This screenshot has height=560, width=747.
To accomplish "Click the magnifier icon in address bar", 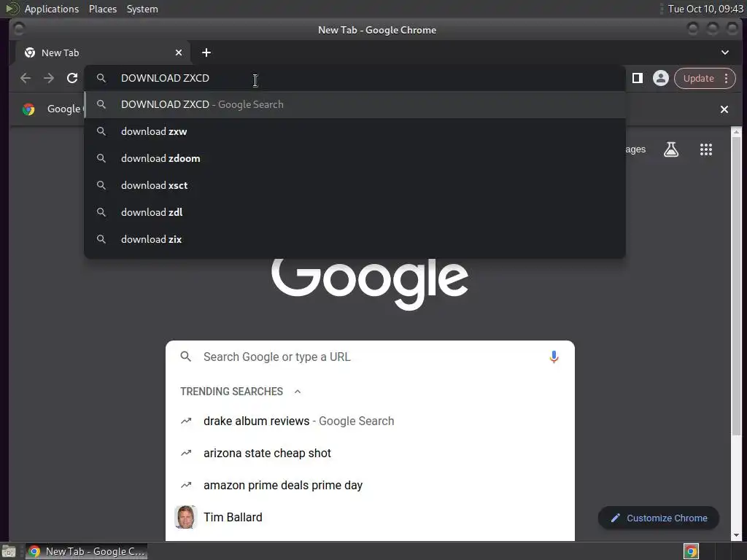I will [x=101, y=78].
